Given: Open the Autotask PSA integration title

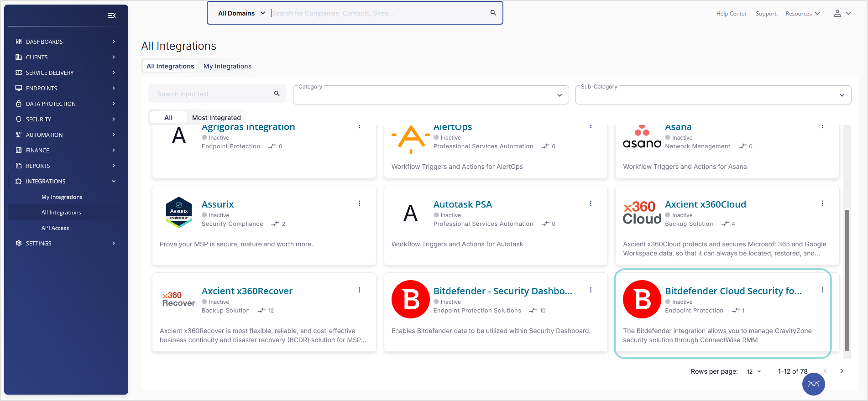Looking at the screenshot, I should [x=463, y=204].
